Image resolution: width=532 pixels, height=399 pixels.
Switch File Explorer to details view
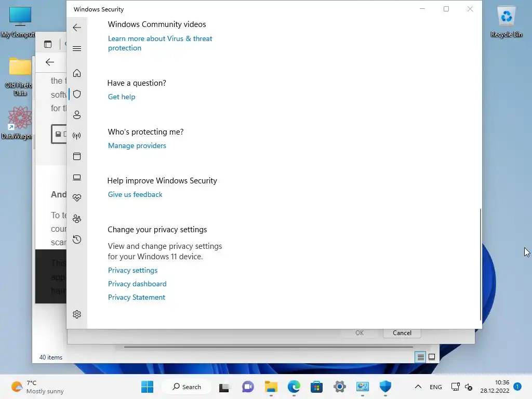420,357
